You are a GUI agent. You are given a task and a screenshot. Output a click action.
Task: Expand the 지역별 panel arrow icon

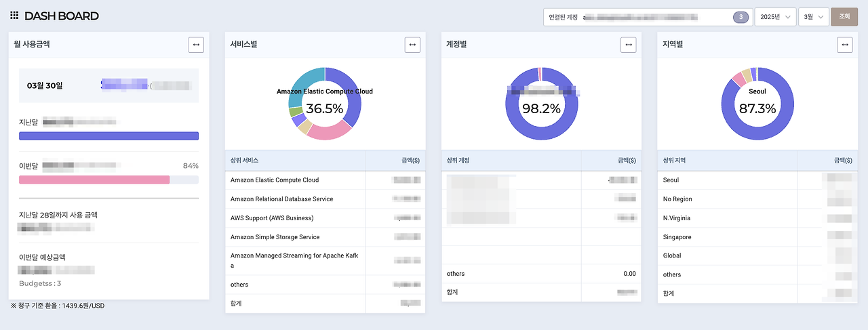pos(845,44)
